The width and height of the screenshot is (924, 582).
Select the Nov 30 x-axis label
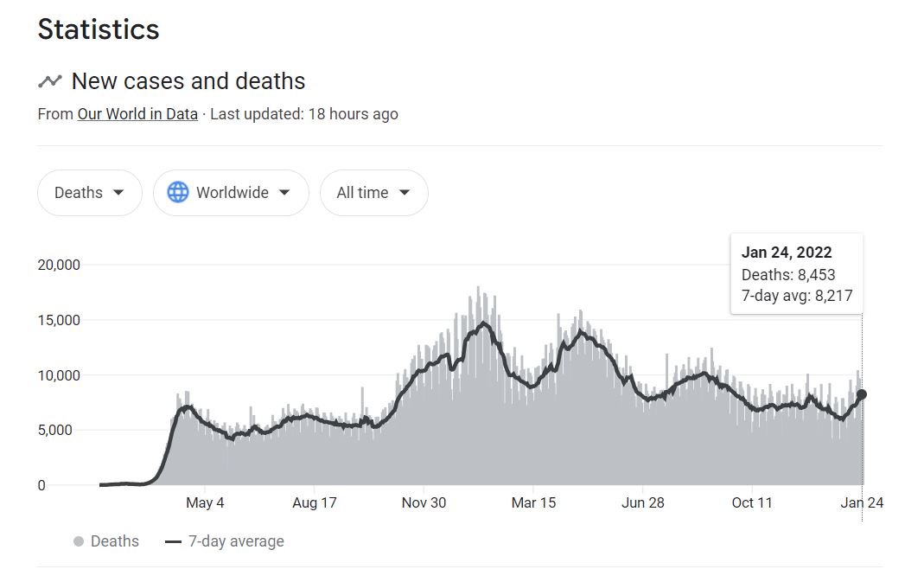(424, 502)
